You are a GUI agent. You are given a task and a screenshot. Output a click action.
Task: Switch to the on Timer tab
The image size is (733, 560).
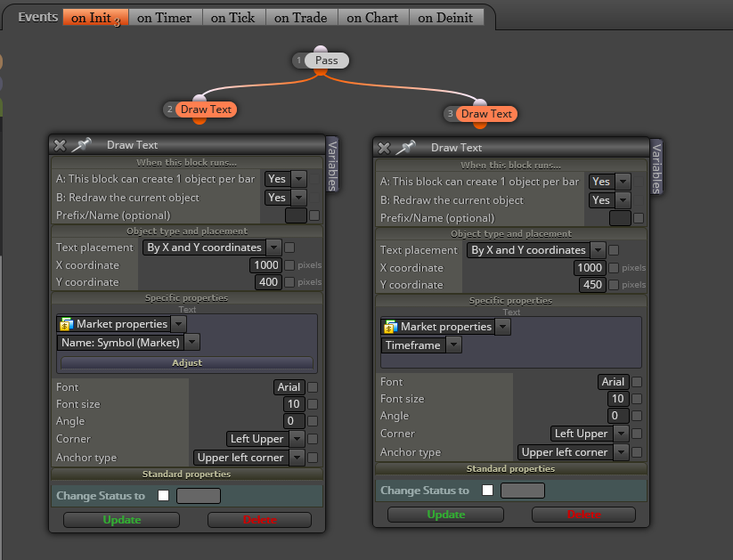[165, 18]
